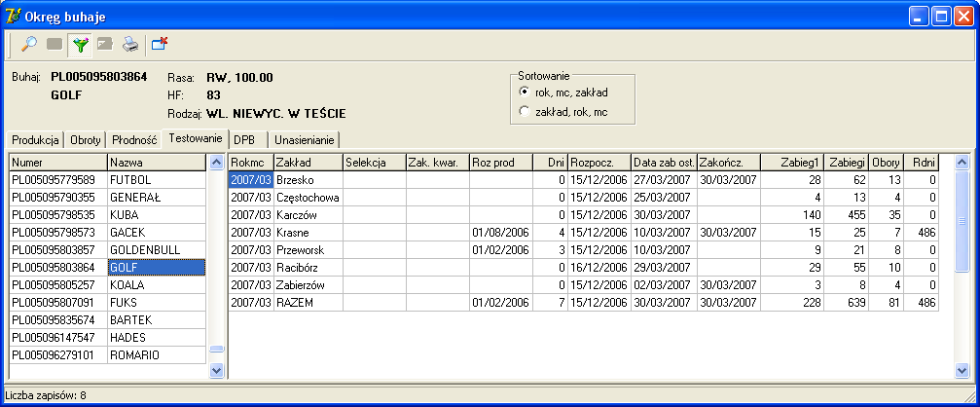Click the Numer column header
The image size is (980, 407).
[x=58, y=163]
